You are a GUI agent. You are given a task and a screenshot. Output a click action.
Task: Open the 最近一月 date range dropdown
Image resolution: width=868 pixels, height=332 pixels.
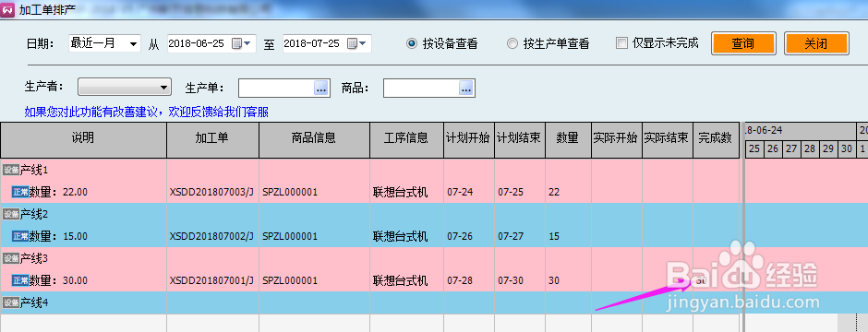click(133, 44)
